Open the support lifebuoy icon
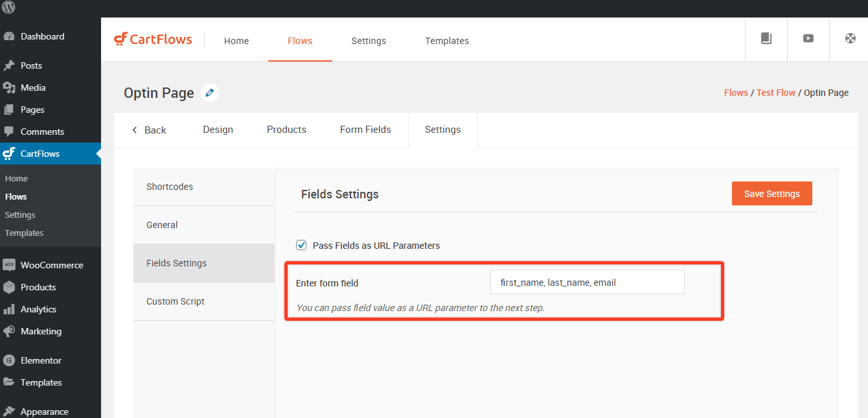 pyautogui.click(x=851, y=39)
